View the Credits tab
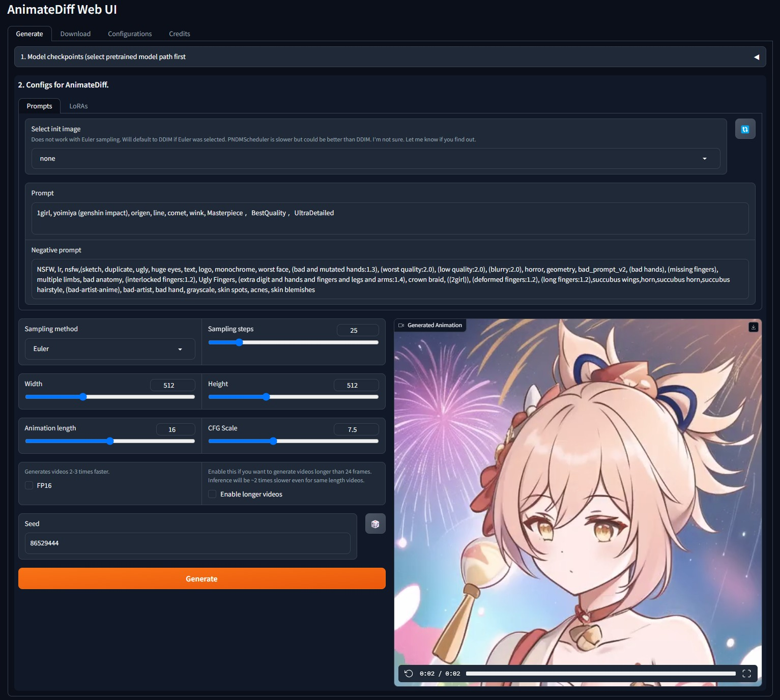This screenshot has height=700, width=780. pyautogui.click(x=180, y=34)
